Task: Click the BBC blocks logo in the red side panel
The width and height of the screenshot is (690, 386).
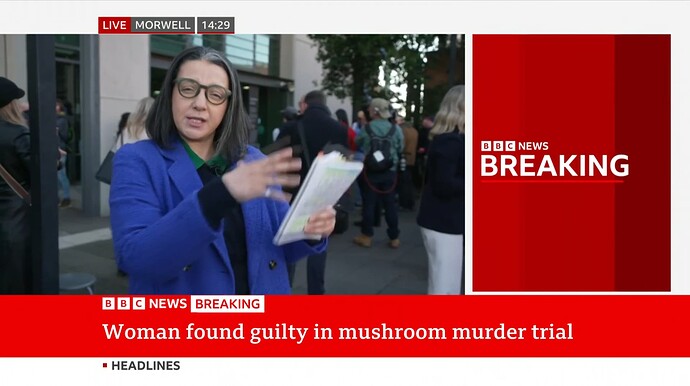Action: [x=498, y=146]
